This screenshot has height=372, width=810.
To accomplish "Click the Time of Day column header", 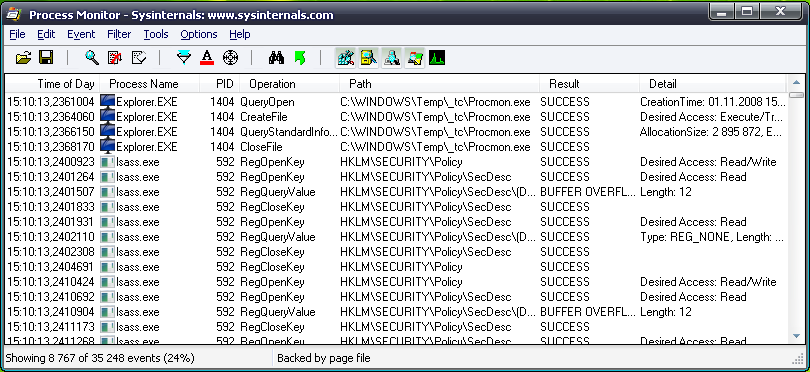I will 52,84.
